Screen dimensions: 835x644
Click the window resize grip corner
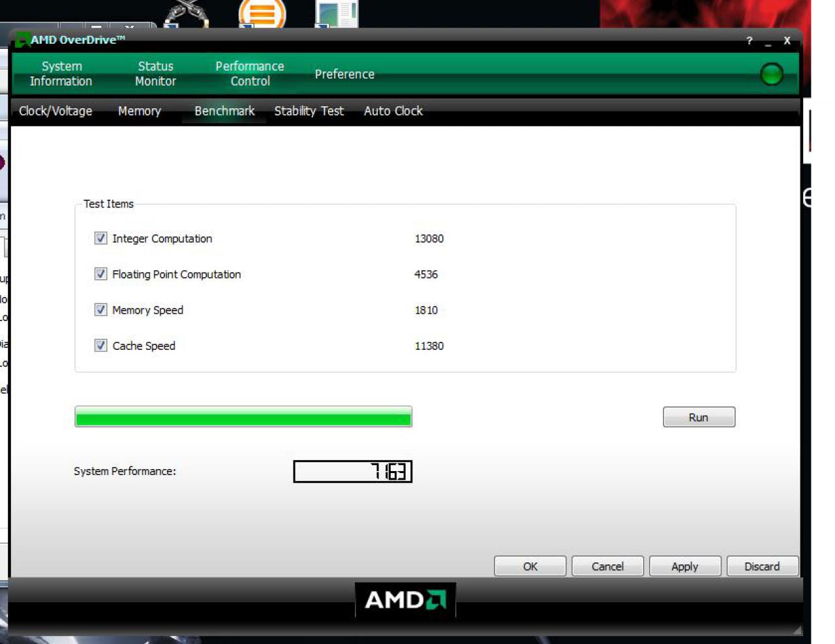click(797, 630)
